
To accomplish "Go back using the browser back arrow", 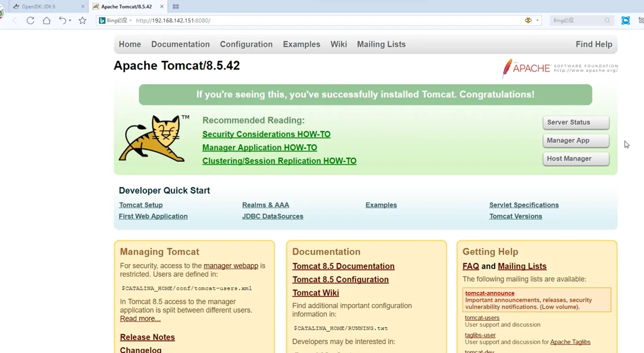I will click(x=14, y=20).
